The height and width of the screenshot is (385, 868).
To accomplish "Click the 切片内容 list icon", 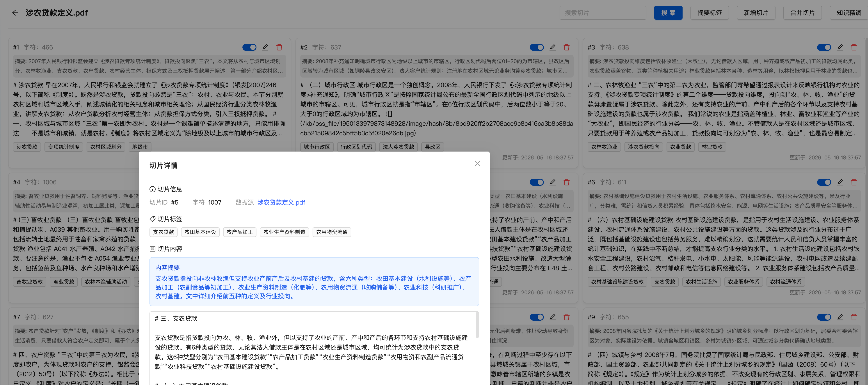I will (152, 249).
